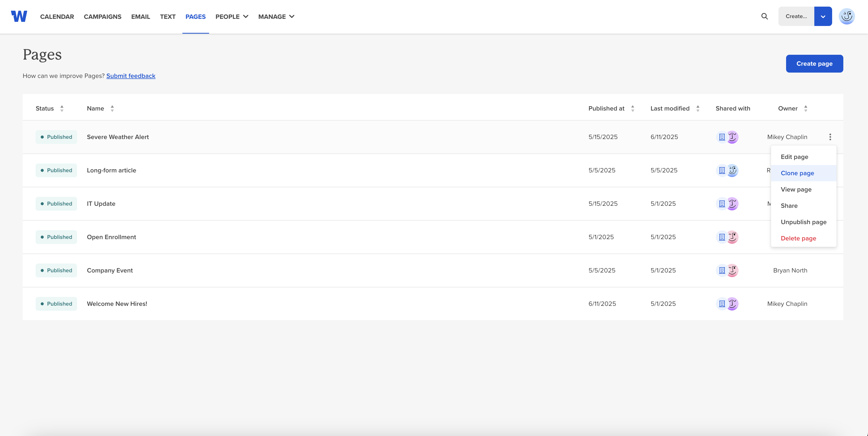The image size is (868, 436).
Task: Select the PAGES tab
Action: [x=195, y=17]
